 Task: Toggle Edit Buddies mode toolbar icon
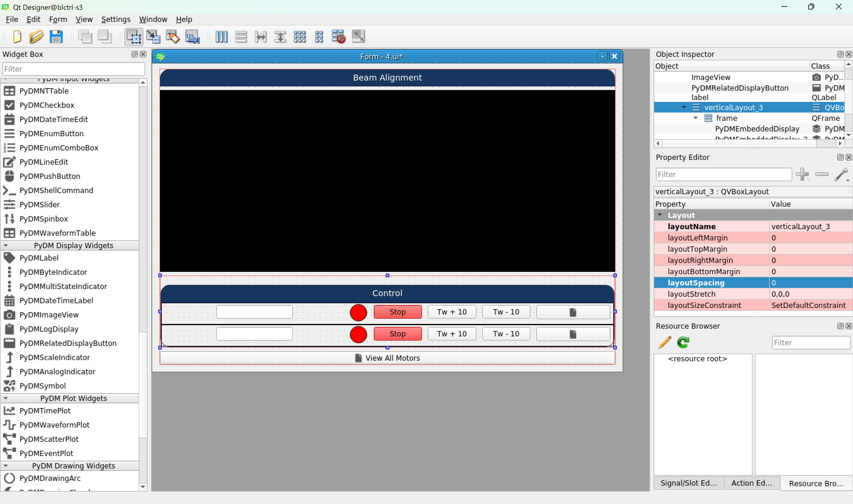pyautogui.click(x=172, y=37)
